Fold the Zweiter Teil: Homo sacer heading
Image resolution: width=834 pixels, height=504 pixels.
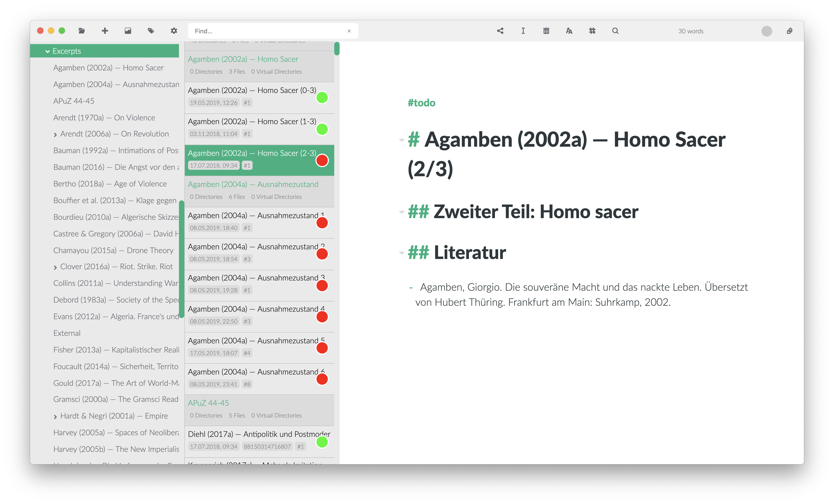[x=402, y=212]
